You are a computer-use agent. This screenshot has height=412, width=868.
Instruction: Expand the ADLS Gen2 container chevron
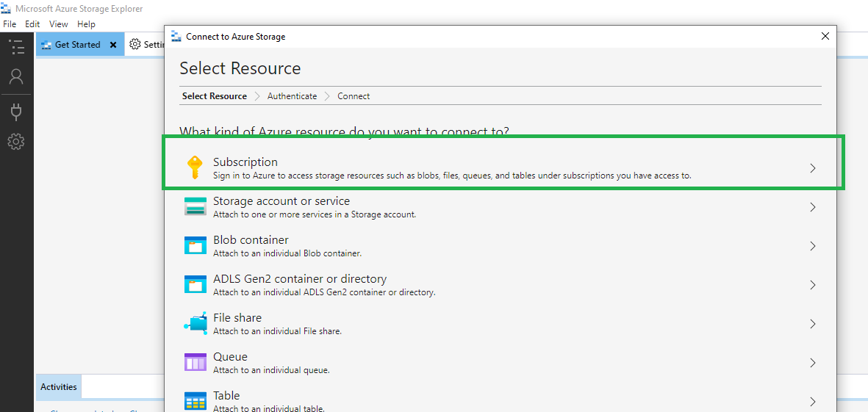pyautogui.click(x=813, y=285)
